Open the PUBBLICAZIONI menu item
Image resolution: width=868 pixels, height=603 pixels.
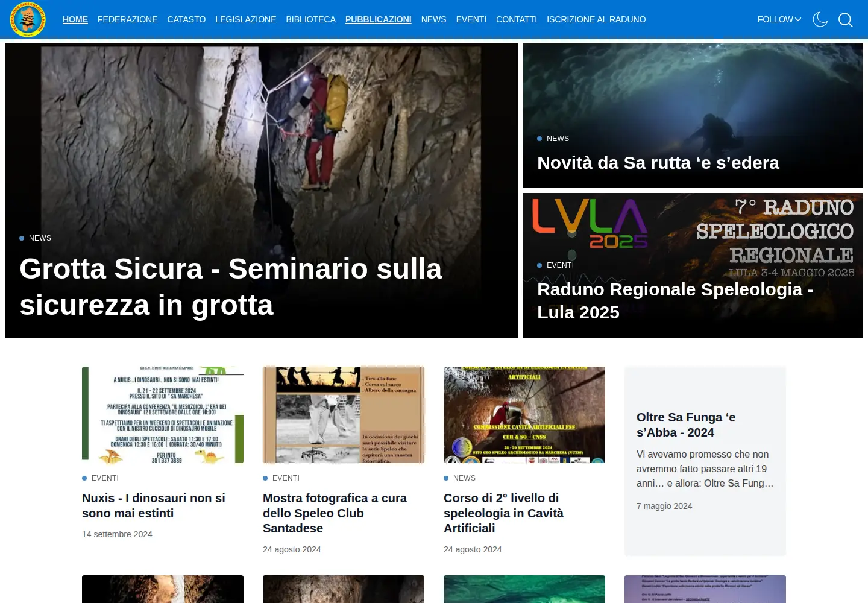[x=379, y=19]
